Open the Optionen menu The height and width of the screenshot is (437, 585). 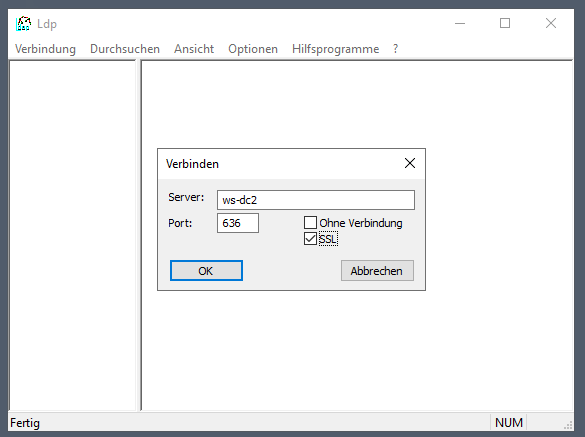click(x=253, y=49)
